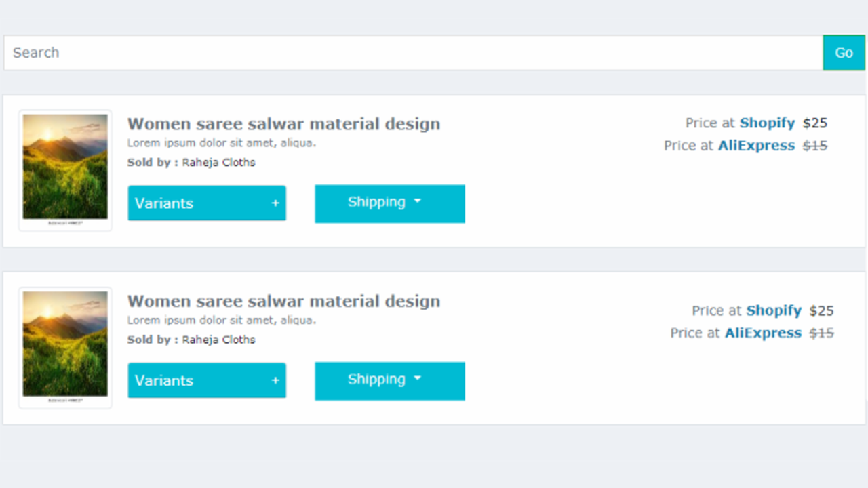This screenshot has width=868, height=488.
Task: Open the Shipping dropdown for the first product
Action: click(389, 203)
